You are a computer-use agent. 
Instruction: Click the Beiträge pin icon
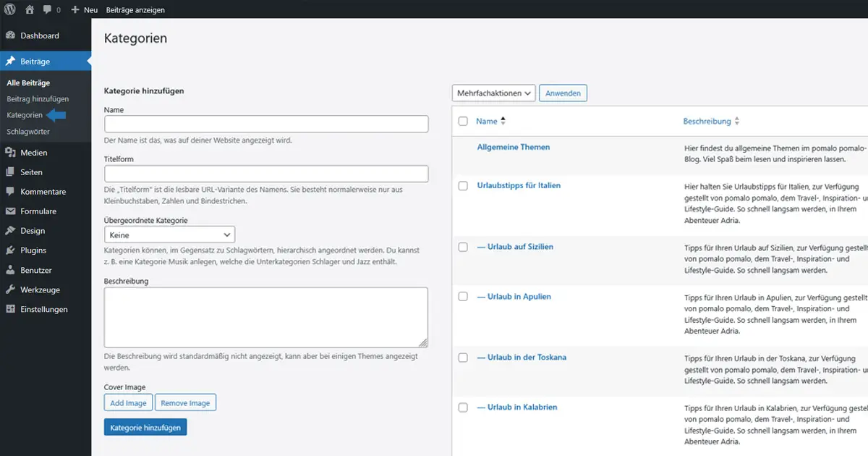[10, 62]
